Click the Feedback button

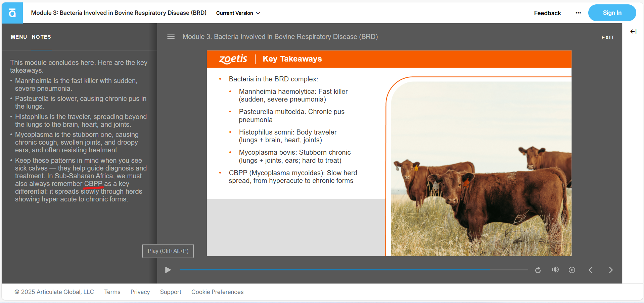click(547, 13)
